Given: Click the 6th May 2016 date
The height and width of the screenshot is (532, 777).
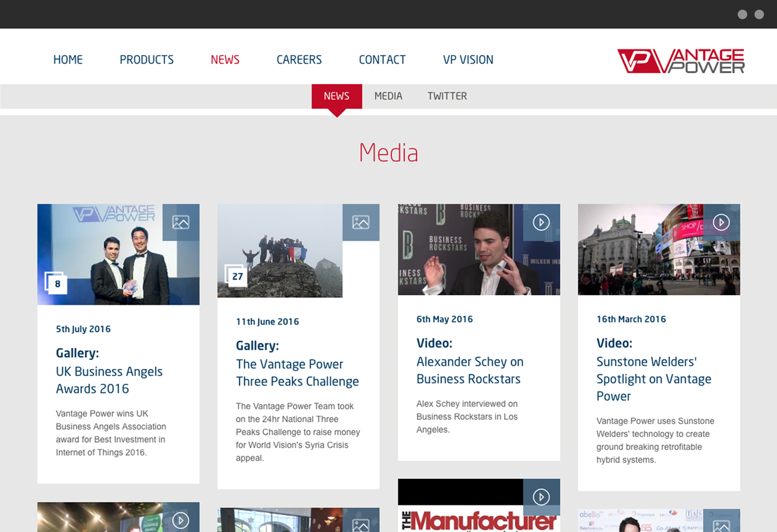Looking at the screenshot, I should [x=445, y=319].
